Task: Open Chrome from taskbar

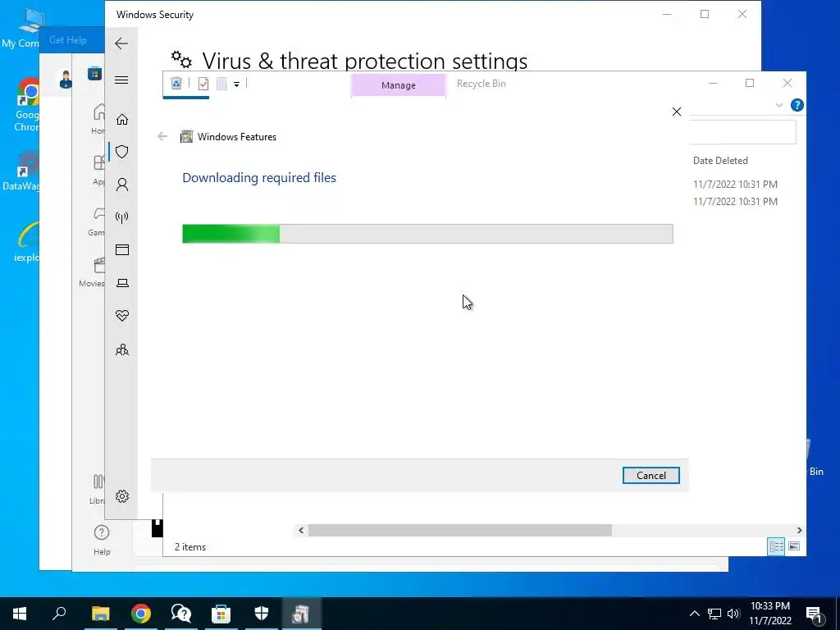Action: [x=140, y=614]
